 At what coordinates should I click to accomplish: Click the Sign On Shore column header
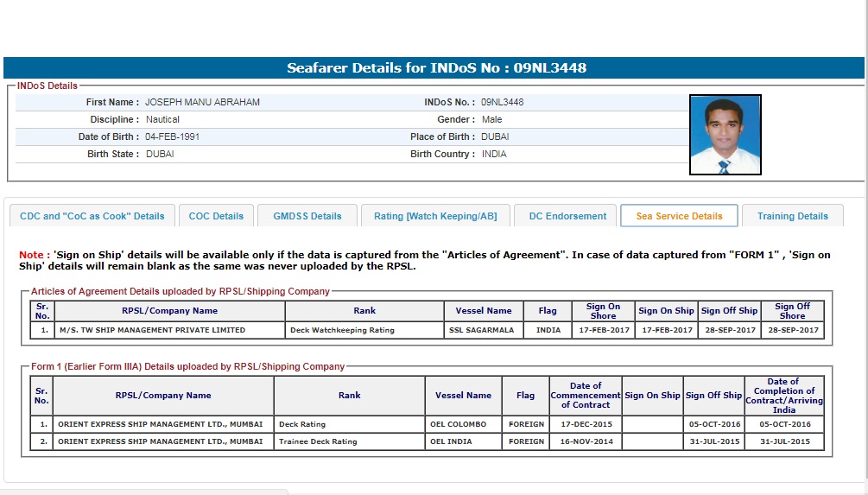[603, 311]
